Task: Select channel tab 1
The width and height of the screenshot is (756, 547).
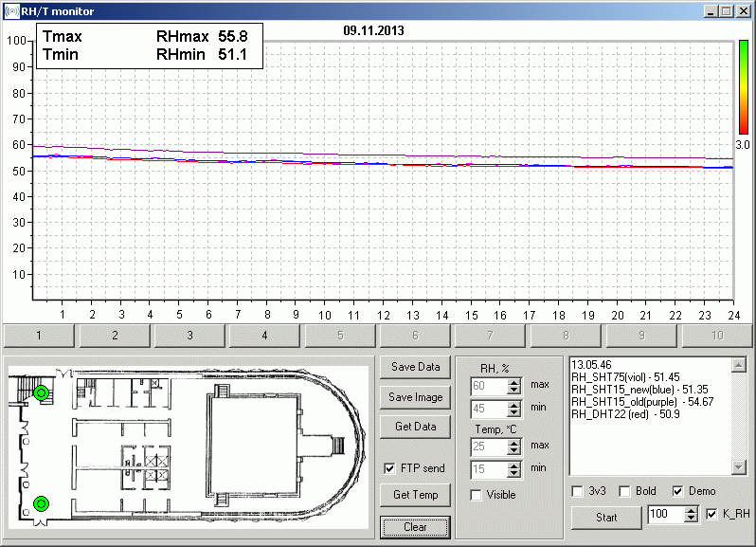Action: 39,336
